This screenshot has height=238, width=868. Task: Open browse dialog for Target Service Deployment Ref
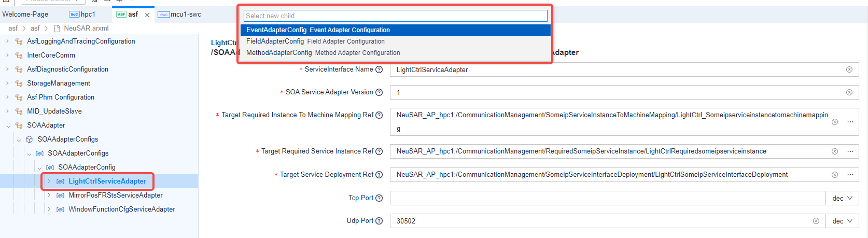(850, 175)
